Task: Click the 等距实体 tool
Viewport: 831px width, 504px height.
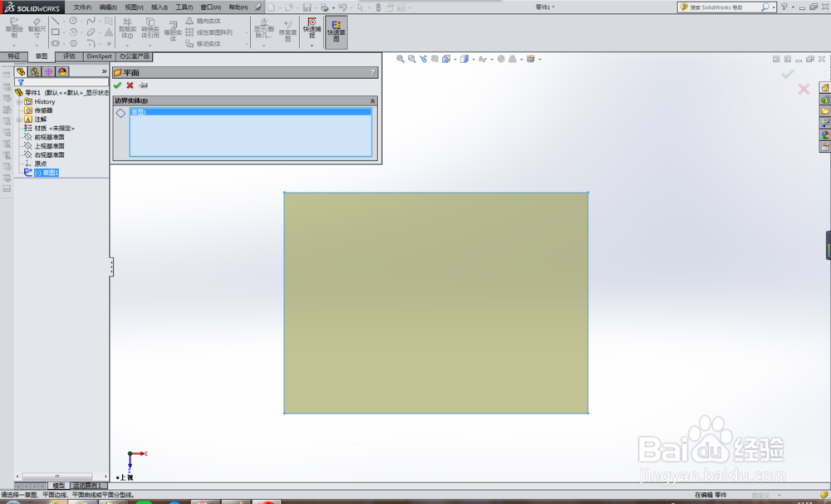Action: coord(173,31)
